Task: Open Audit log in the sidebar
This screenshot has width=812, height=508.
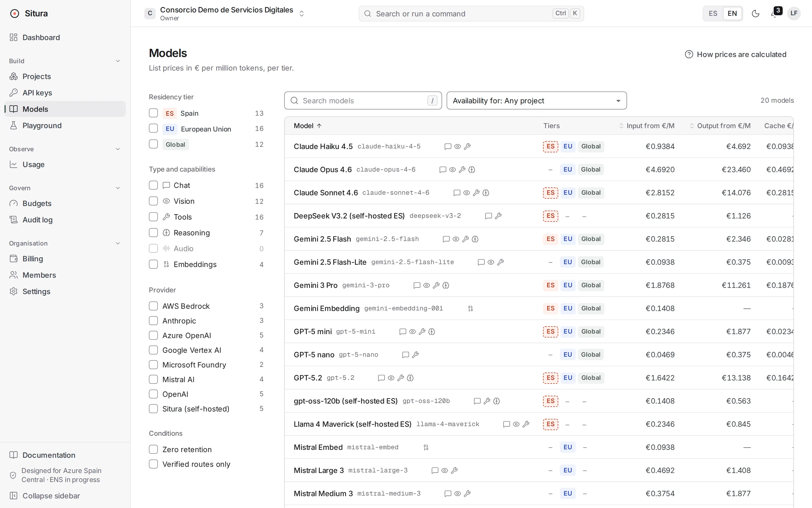Action: coord(65,220)
